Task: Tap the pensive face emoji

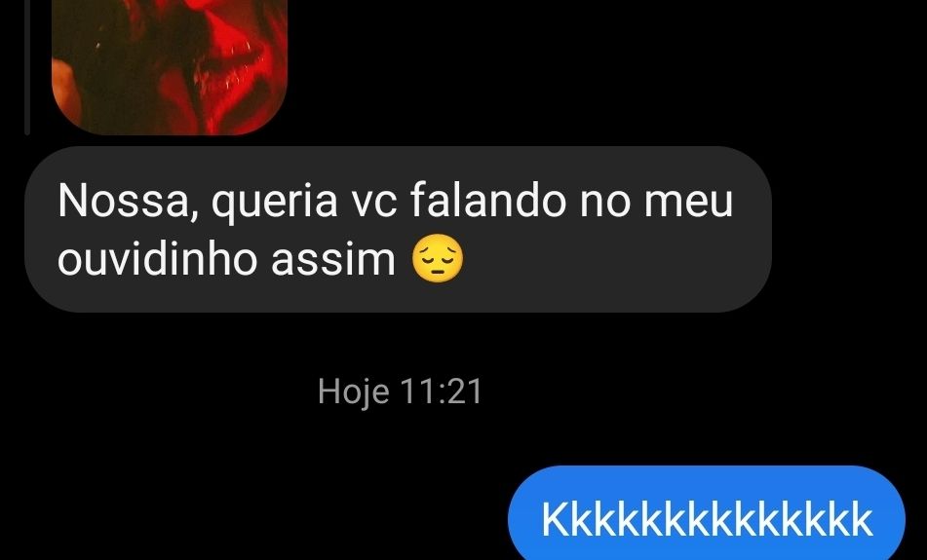Action: (438, 258)
